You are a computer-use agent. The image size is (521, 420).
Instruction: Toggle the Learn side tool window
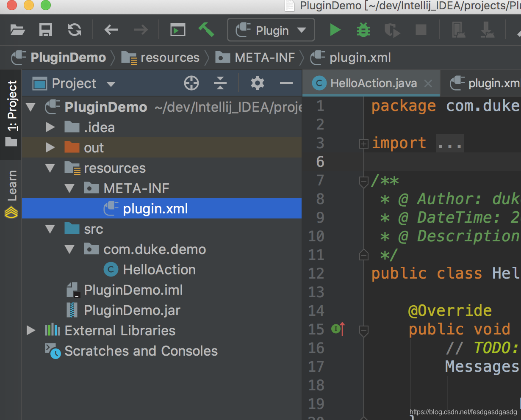(11, 194)
